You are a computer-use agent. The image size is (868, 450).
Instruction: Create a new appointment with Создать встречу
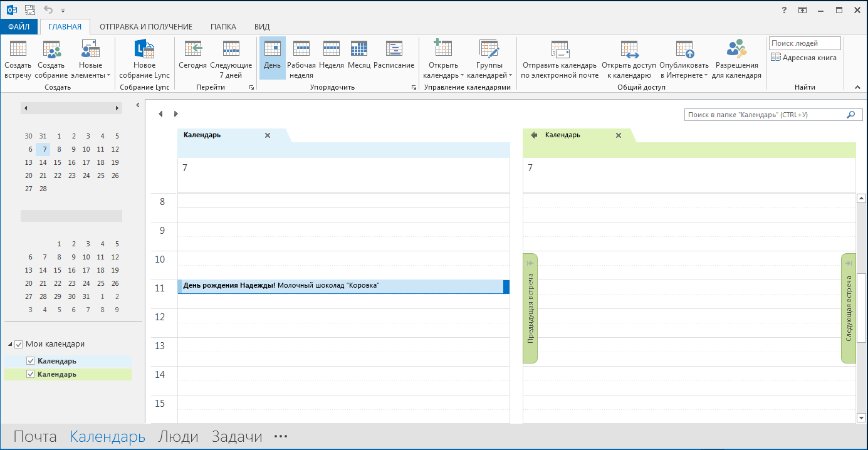coord(18,58)
